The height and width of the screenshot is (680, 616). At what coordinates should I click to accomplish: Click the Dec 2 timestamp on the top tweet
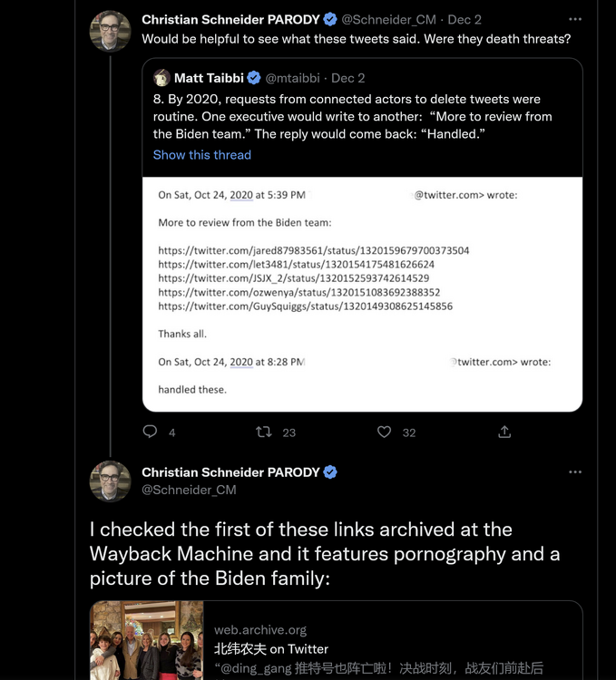[x=464, y=19]
